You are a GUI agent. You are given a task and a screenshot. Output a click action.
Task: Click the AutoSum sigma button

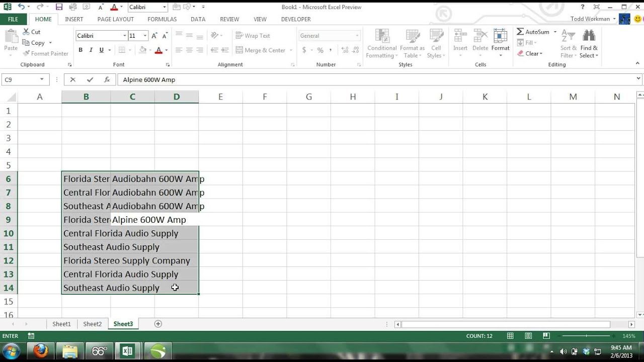click(533, 32)
